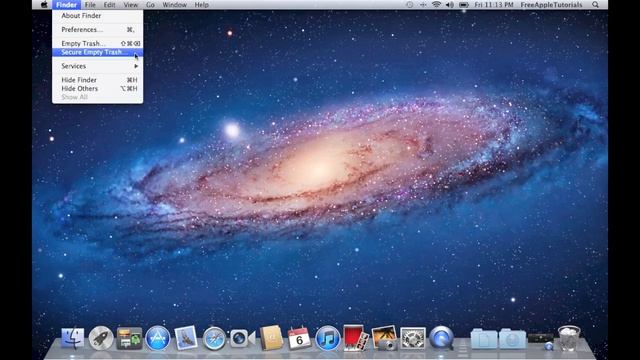640x360 pixels.
Task: Open the Documents folder stack in Dock
Action: (484, 339)
